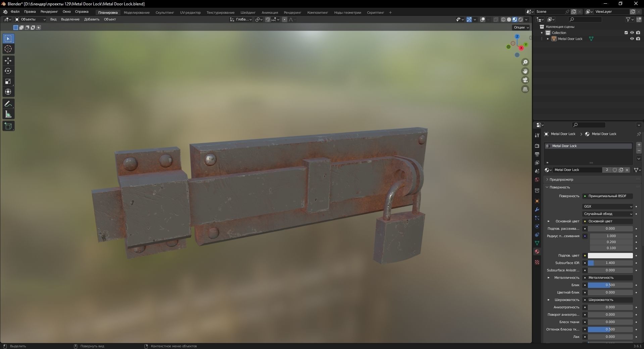
Task: Open the Object properties tab
Action: pyautogui.click(x=537, y=201)
